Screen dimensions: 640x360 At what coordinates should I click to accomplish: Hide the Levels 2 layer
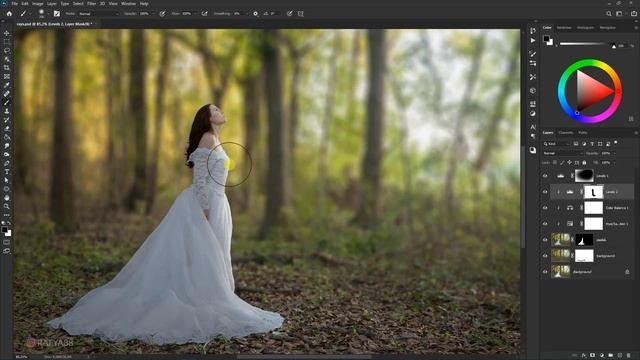click(x=545, y=192)
